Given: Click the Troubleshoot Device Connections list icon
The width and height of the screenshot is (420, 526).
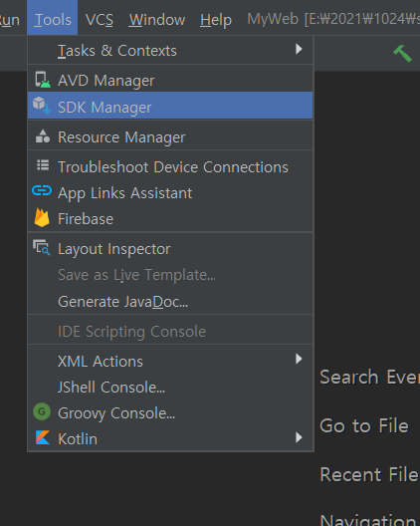Looking at the screenshot, I should click(x=43, y=165).
